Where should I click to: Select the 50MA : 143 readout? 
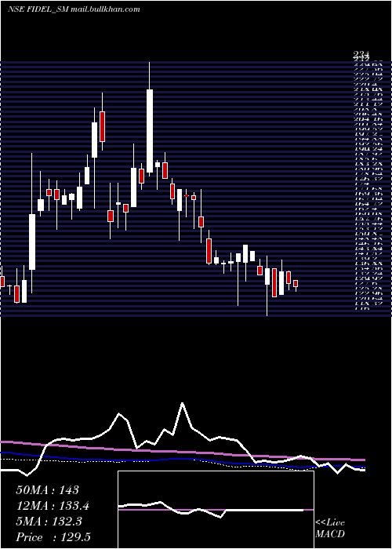pyautogui.click(x=48, y=490)
